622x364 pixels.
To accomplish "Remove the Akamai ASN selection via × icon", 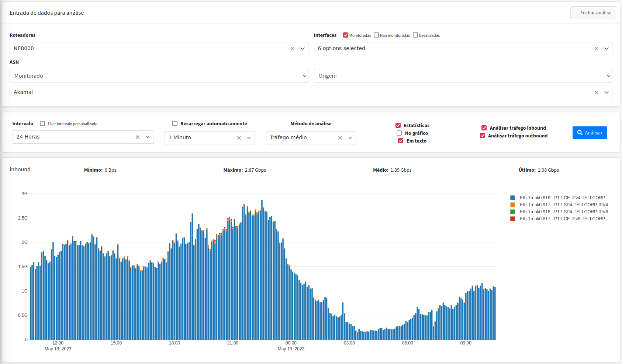I will tap(596, 92).
